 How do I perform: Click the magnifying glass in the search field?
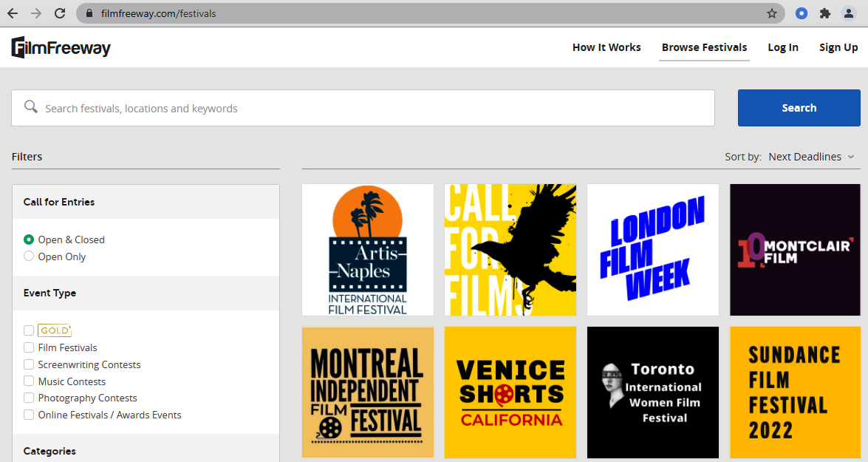pos(31,106)
